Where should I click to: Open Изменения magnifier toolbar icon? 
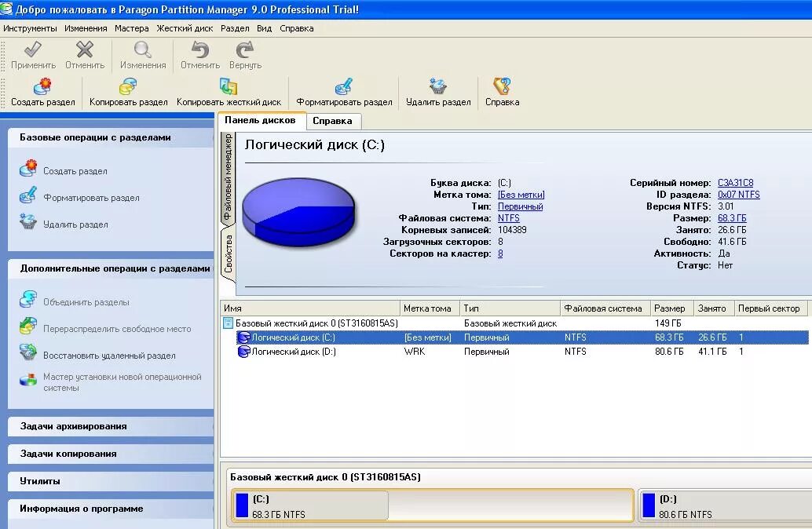(x=142, y=49)
